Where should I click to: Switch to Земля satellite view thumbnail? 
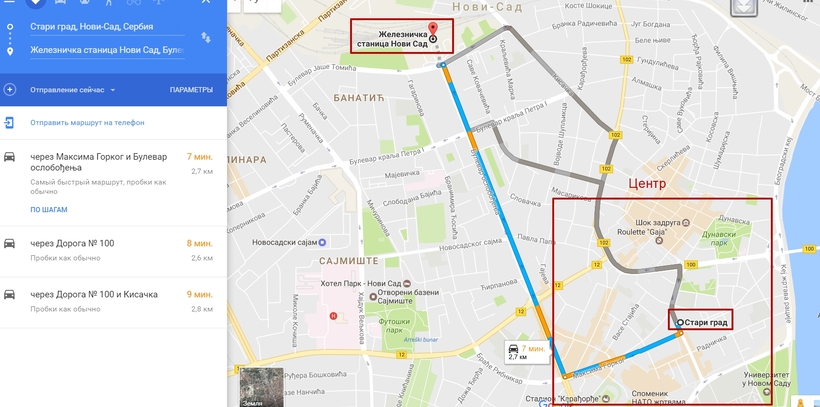click(261, 387)
